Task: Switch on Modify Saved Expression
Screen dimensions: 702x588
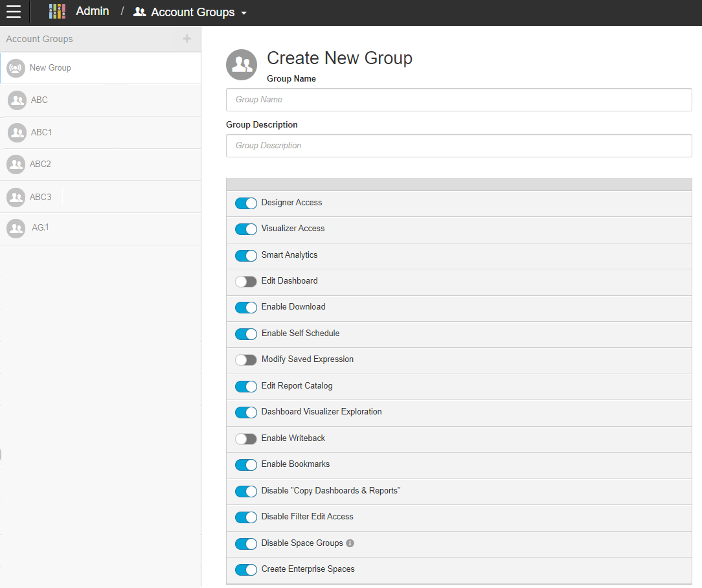Action: (246, 360)
